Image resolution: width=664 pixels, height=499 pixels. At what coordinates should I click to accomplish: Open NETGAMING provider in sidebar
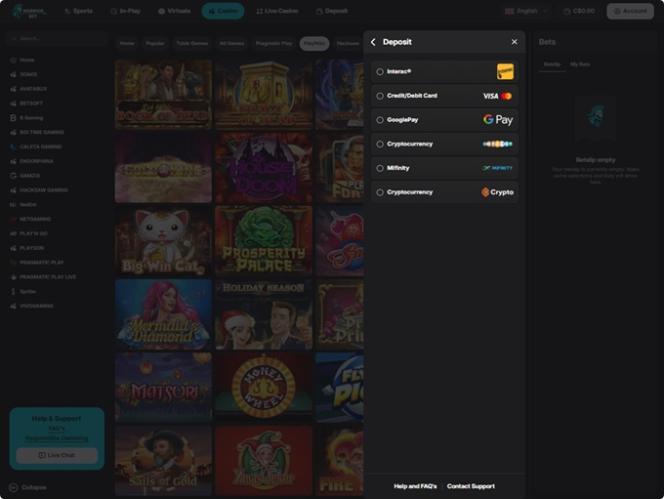[x=35, y=219]
